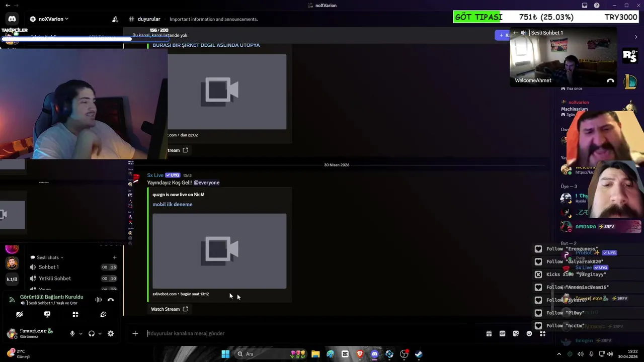Image resolution: width=644 pixels, height=362 pixels.
Task: Open Steam from taskbar
Action: (419, 354)
